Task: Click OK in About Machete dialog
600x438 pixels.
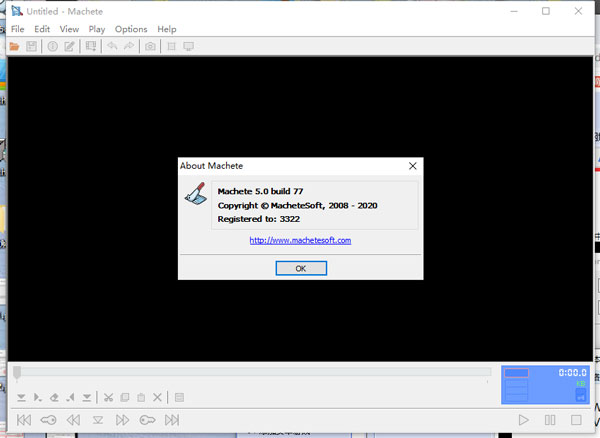Action: tap(301, 268)
